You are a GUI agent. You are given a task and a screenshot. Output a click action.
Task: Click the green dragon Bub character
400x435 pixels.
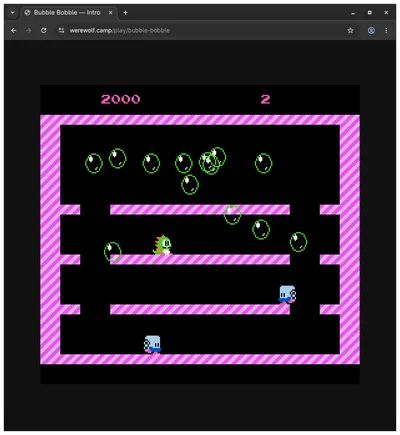[162, 245]
